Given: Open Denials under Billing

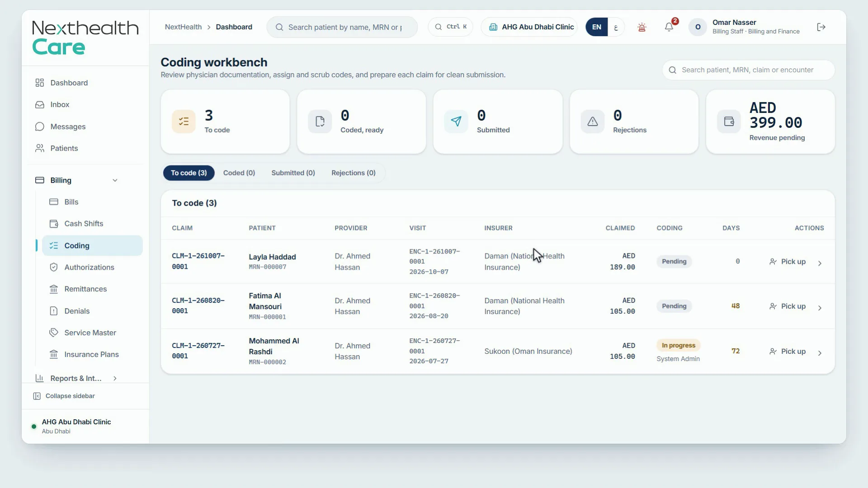Looking at the screenshot, I should coord(92,311).
